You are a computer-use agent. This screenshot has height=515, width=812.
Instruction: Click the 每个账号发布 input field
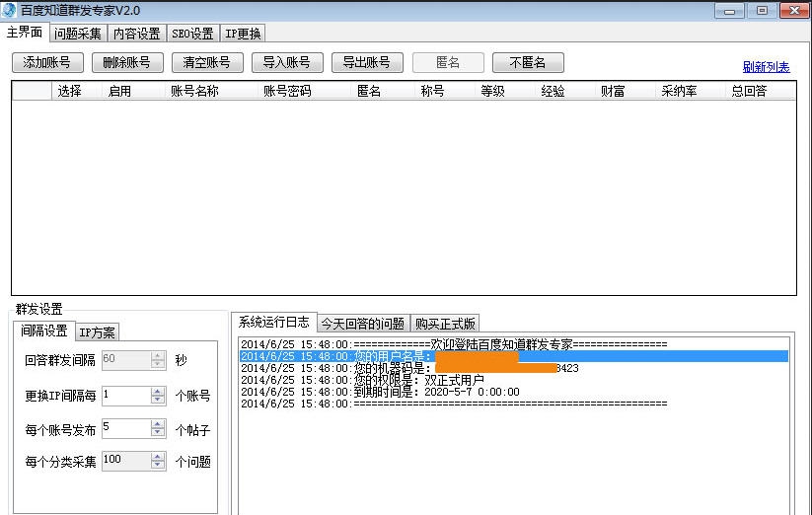(x=126, y=428)
